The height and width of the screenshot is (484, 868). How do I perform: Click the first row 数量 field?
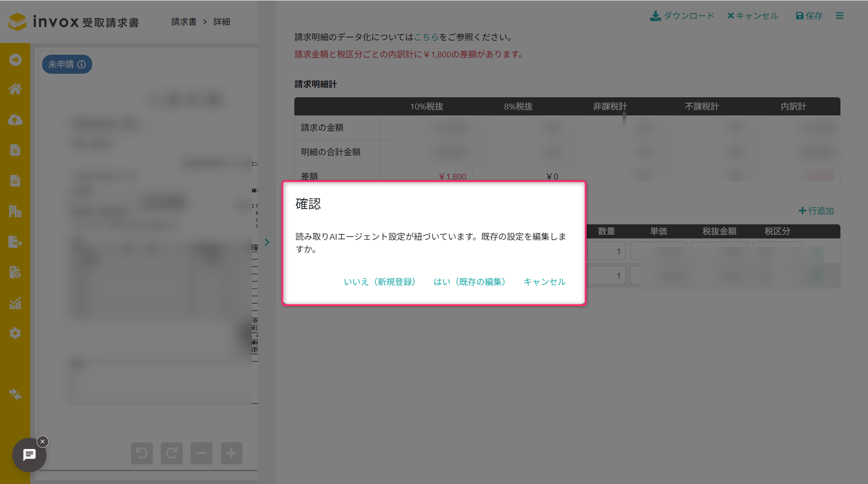click(606, 251)
